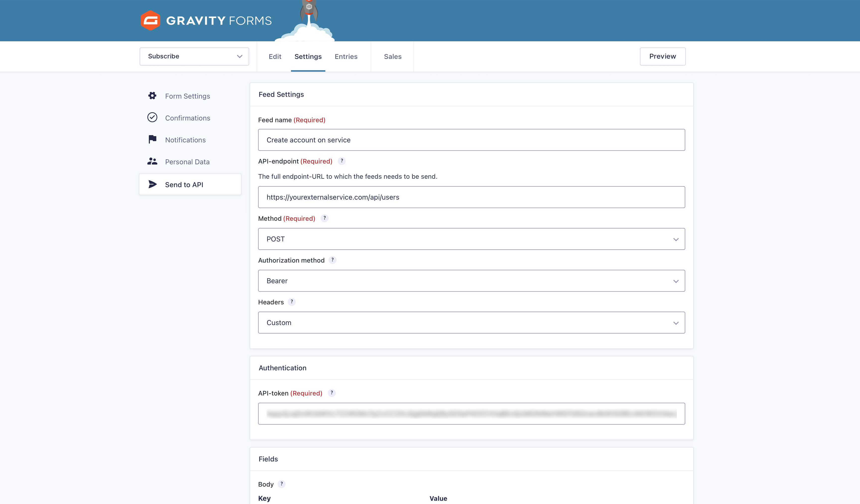860x504 pixels.
Task: Click the Method help question icon
Action: click(x=325, y=218)
